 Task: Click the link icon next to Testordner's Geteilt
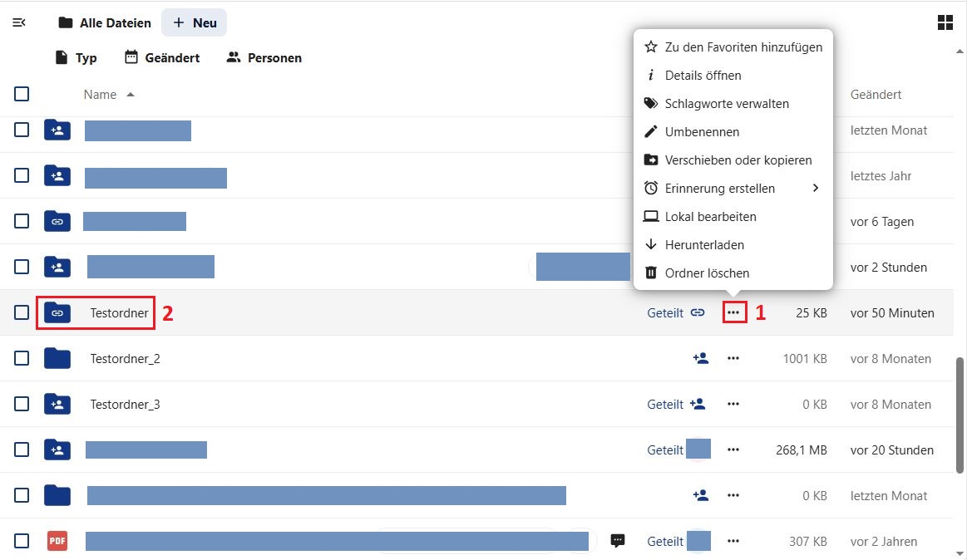tap(698, 313)
